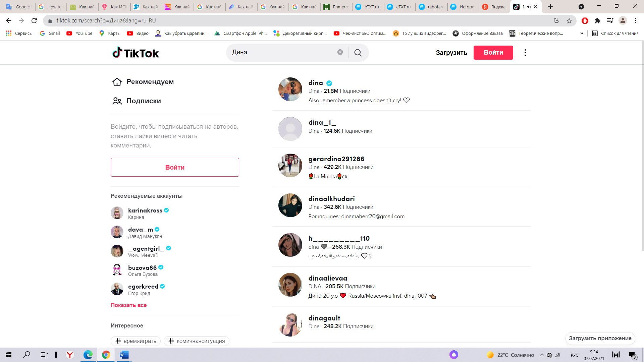
Task: Expand времяиграть hashtag suggestion
Action: 136,341
